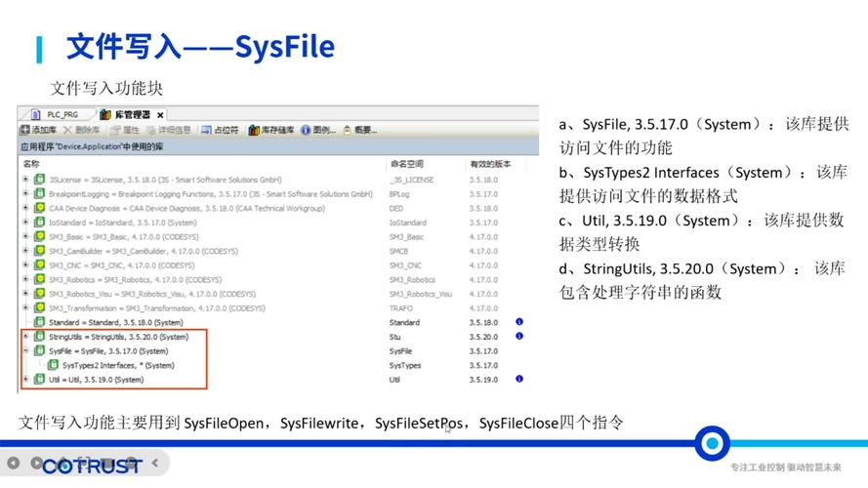
Task: Select the 'Util = Util, 3.5.19.0 (System)' row
Action: (97, 380)
